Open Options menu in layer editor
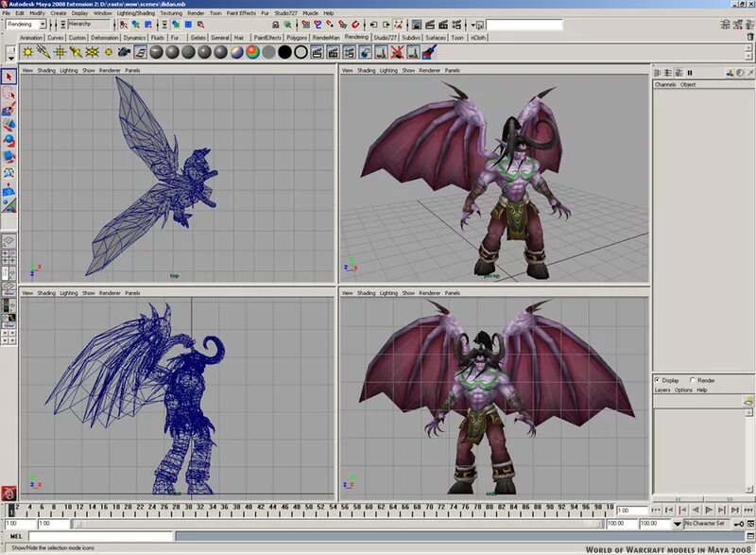This screenshot has height=555, width=756. [x=683, y=390]
